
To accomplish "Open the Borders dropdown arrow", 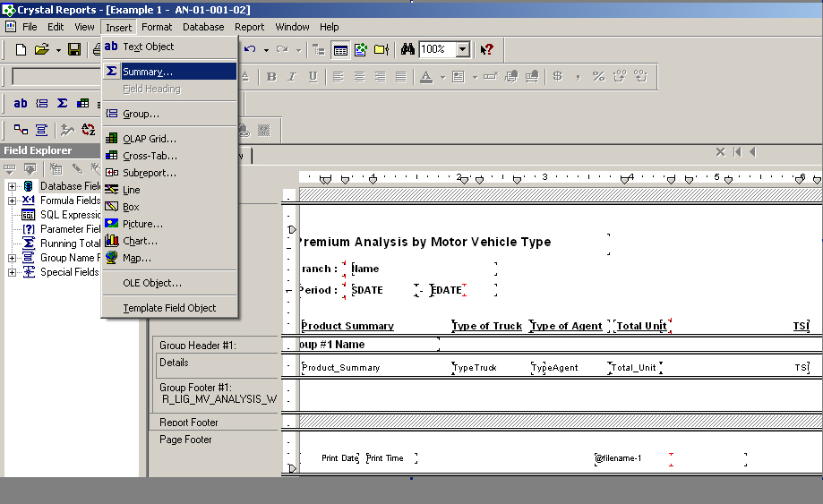I will click(x=475, y=77).
